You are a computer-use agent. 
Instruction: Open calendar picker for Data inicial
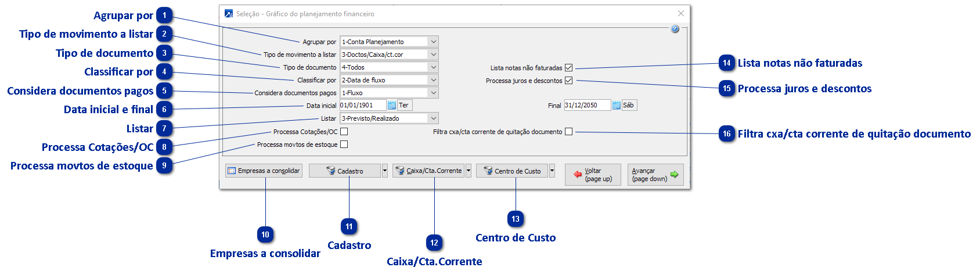click(392, 105)
